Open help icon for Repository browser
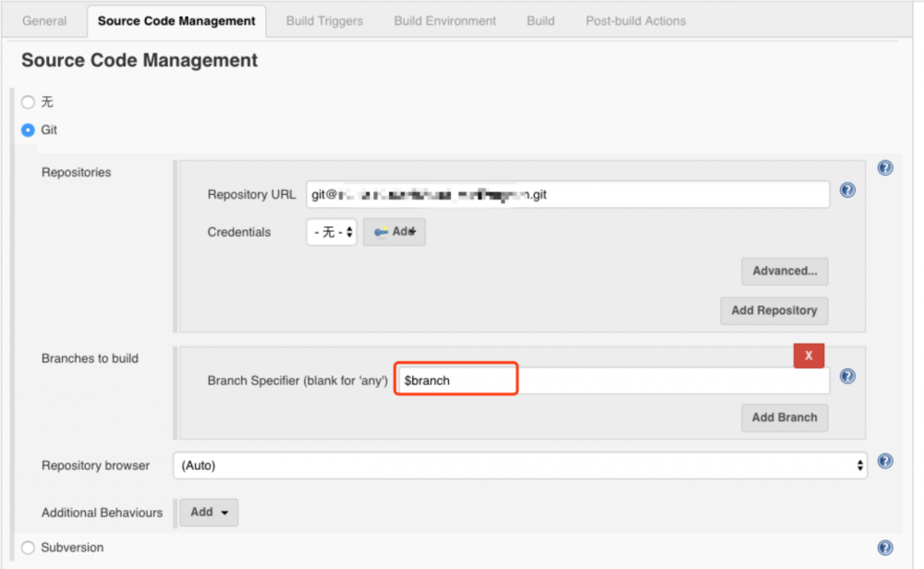Image resolution: width=924 pixels, height=569 pixels. (884, 461)
